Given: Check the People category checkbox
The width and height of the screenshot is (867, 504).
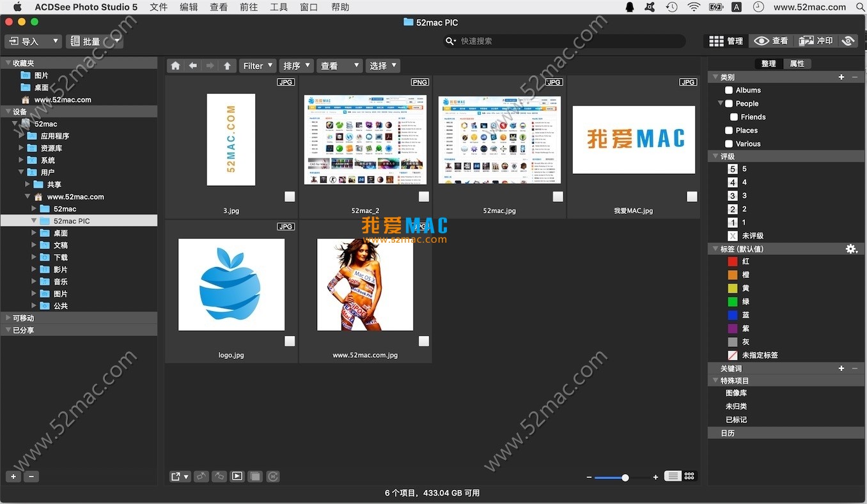Looking at the screenshot, I should pos(729,103).
